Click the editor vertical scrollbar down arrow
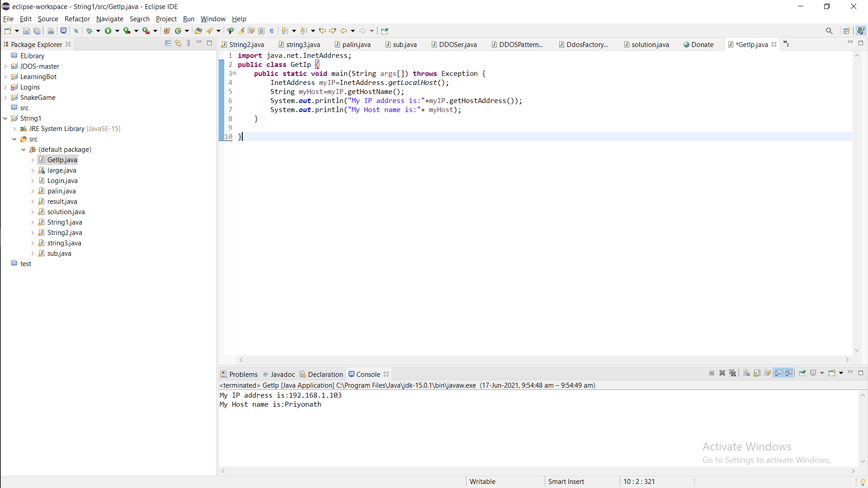This screenshot has height=488, width=868. [857, 351]
